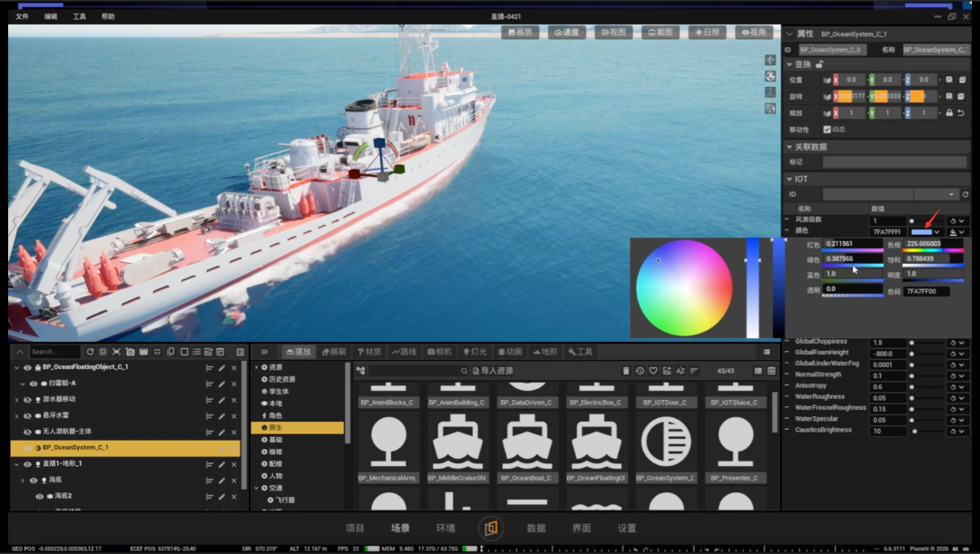Click the 画质 viewport button
The width and height of the screenshot is (980, 554).
[520, 32]
